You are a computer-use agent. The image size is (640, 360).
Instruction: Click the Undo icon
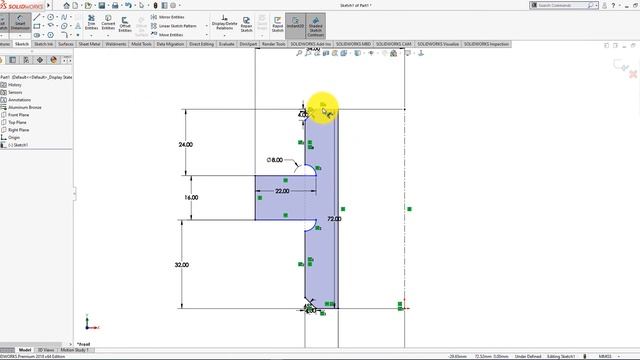(128, 5)
